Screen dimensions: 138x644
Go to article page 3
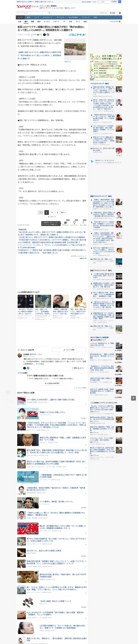(57, 213)
